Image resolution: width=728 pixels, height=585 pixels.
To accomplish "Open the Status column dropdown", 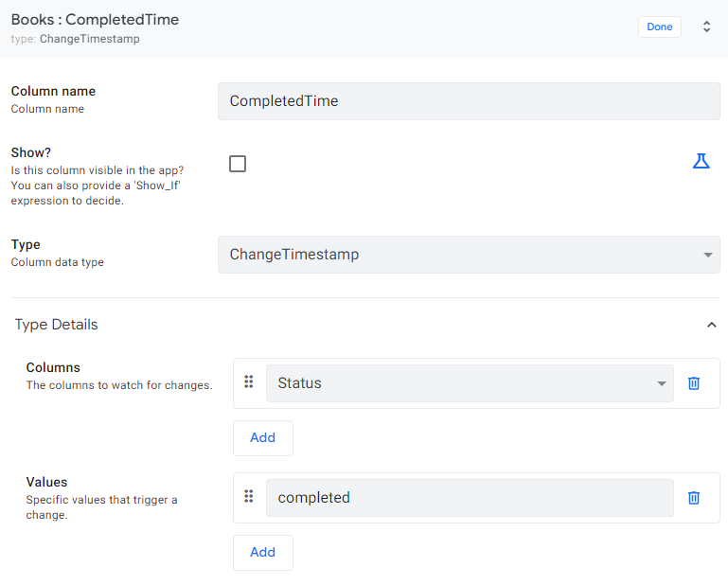I will coord(470,383).
